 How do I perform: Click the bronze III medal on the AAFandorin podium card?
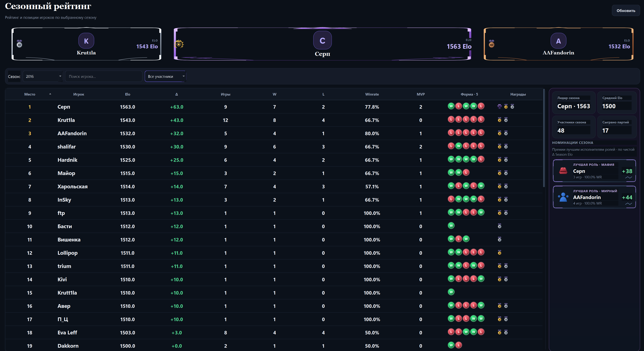pyautogui.click(x=491, y=44)
